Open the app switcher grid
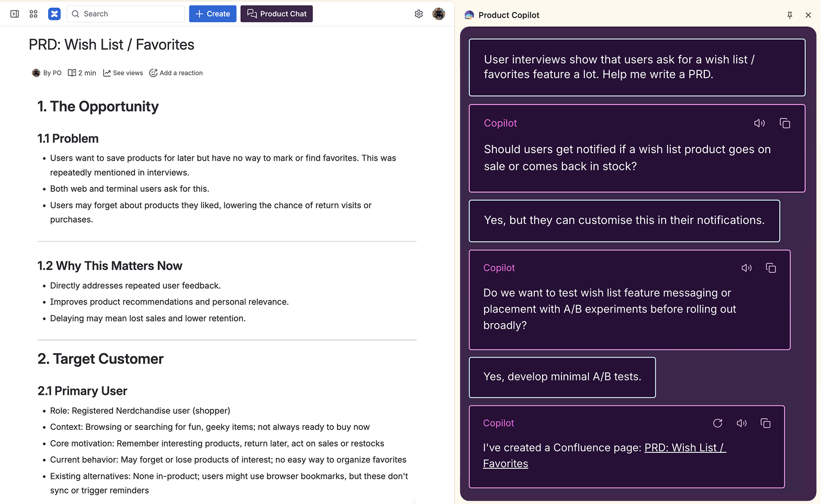Image resolution: width=821 pixels, height=504 pixels. click(x=33, y=14)
